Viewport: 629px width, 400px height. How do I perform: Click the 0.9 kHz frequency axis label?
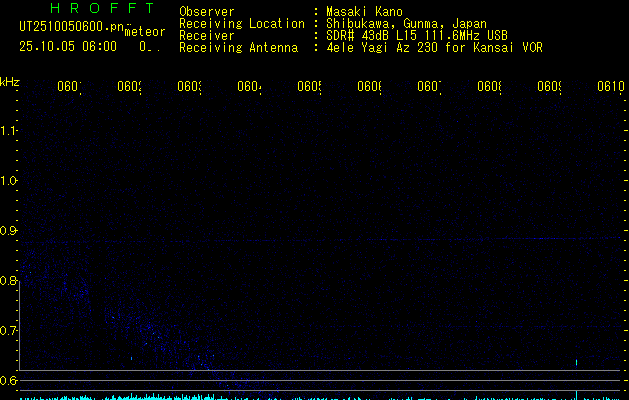pos(10,231)
